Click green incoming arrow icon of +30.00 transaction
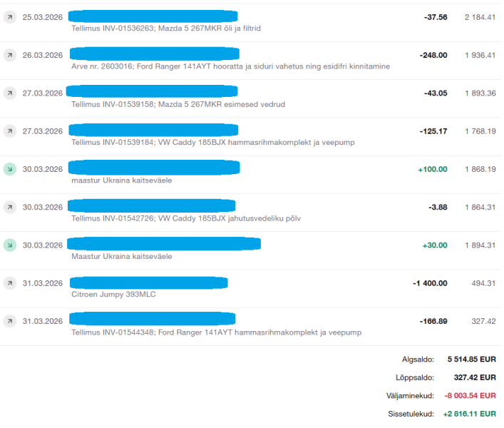504x428 pixels. [x=9, y=245]
